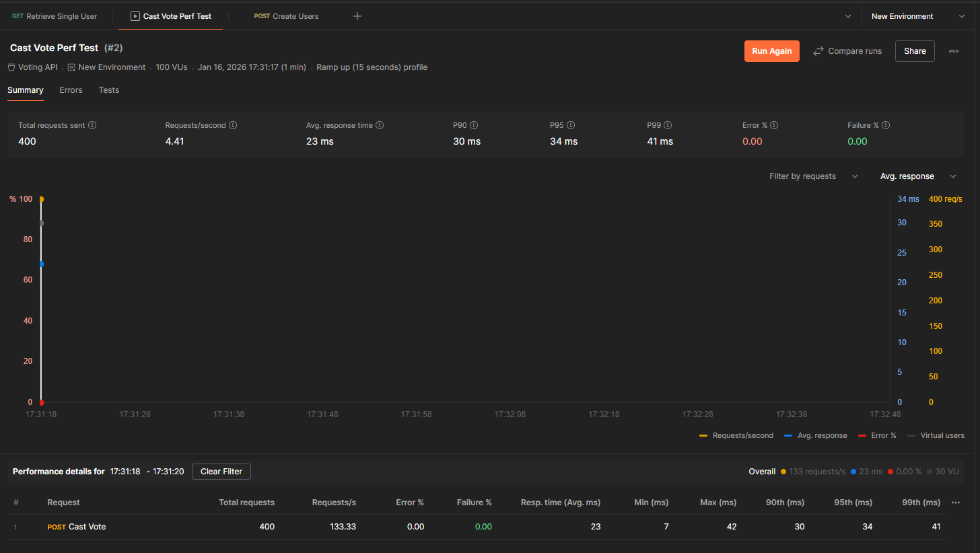Click the Requests/s column header
This screenshot has height=553, width=980.
tap(334, 503)
